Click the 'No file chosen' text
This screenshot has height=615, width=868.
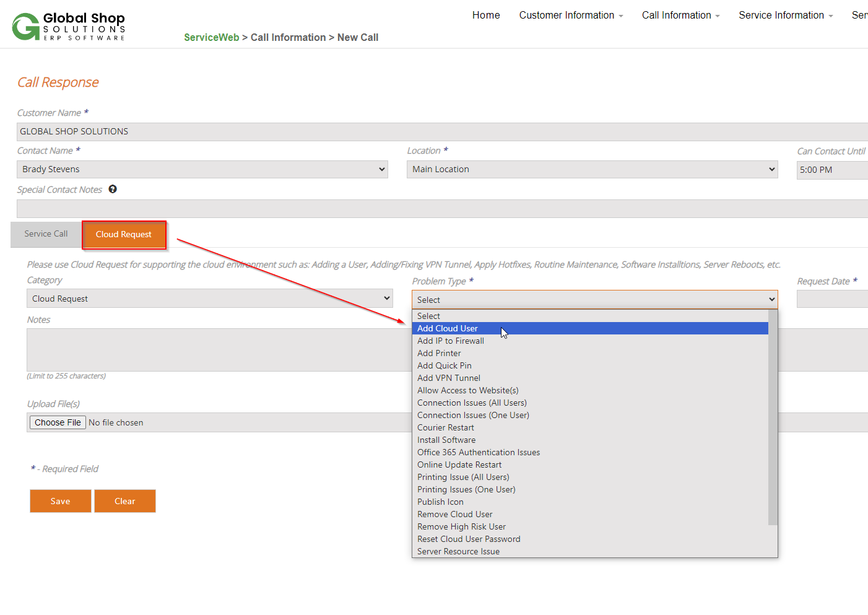pyautogui.click(x=116, y=422)
